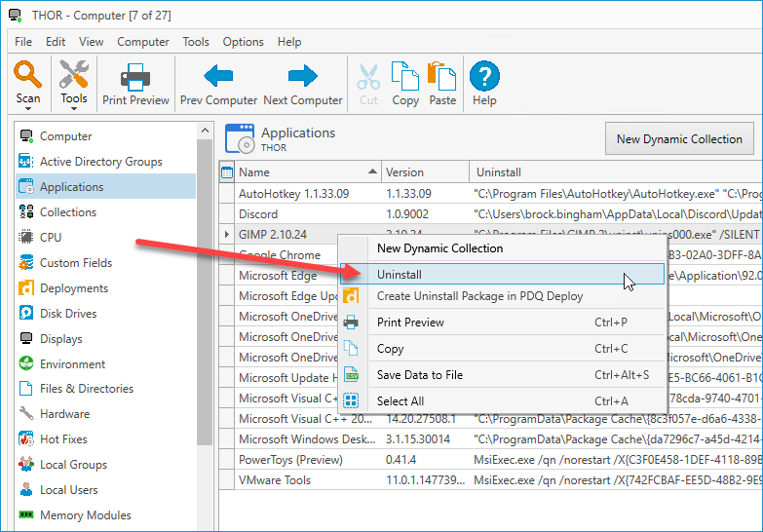Choose Select All in context menu
Screen dimensions: 763x532
click(502, 401)
